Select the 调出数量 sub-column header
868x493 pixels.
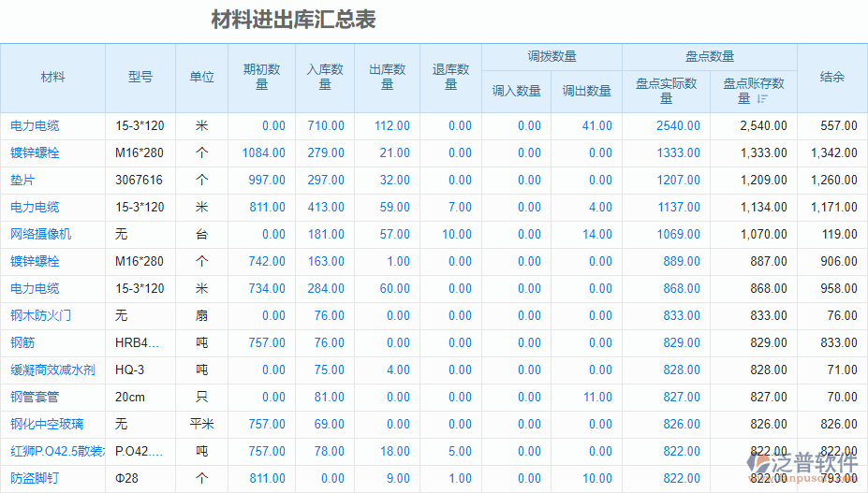[586, 91]
